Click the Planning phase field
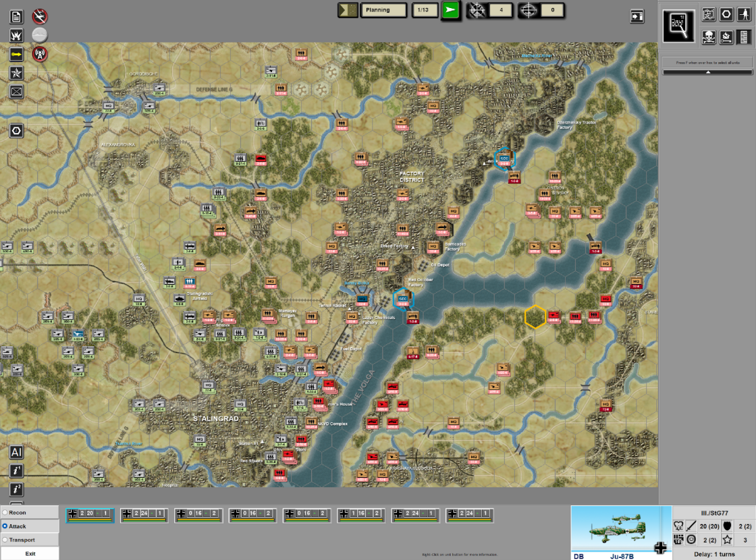Viewport: 756px width, 560px height. [x=383, y=10]
